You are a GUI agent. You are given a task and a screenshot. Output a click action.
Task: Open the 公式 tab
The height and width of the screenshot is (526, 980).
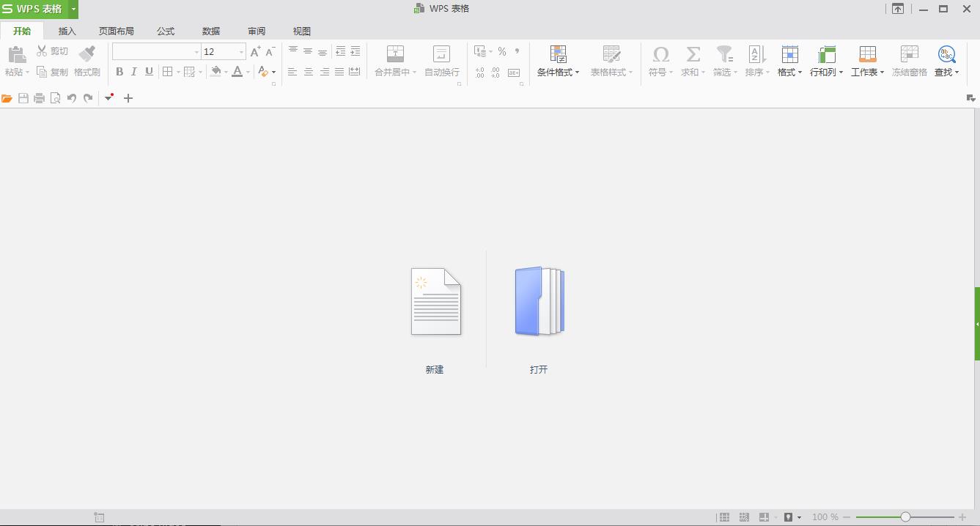[x=166, y=31]
